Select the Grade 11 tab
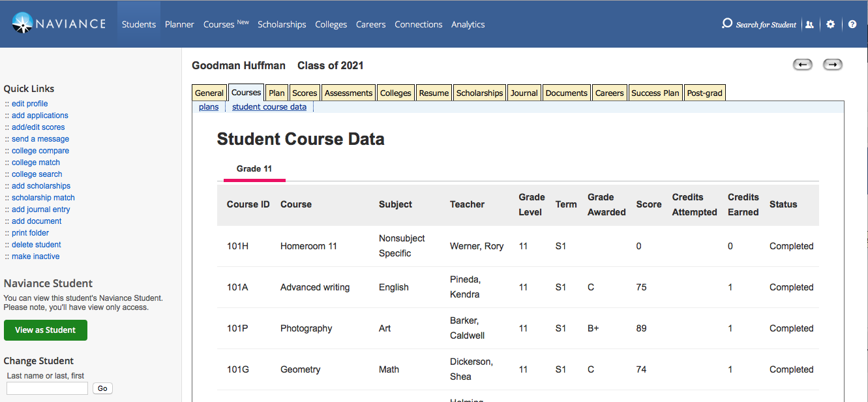The height and width of the screenshot is (402, 868). [x=254, y=168]
